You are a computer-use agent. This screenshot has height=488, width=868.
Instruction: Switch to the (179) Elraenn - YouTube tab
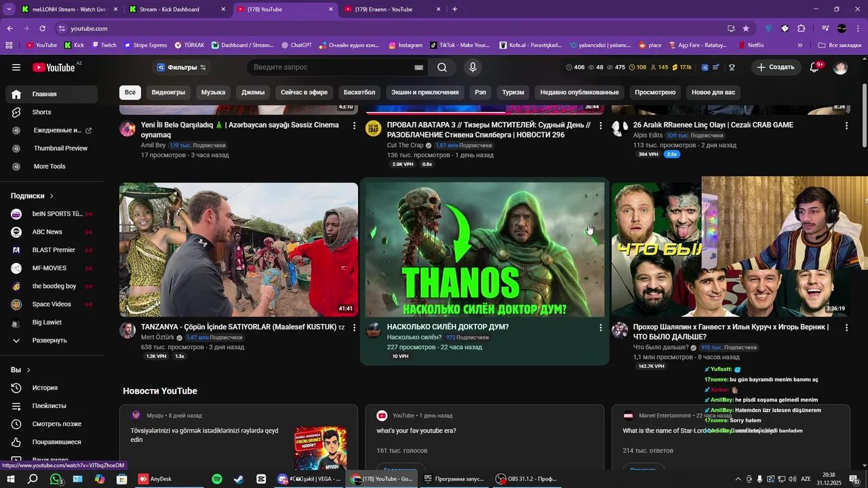pyautogui.click(x=392, y=9)
